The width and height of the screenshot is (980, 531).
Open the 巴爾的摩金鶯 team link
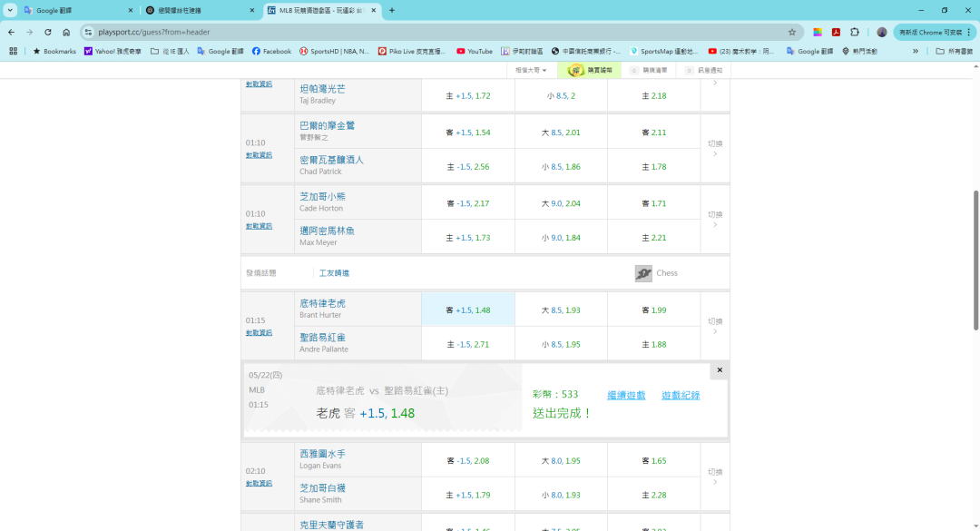[327, 125]
